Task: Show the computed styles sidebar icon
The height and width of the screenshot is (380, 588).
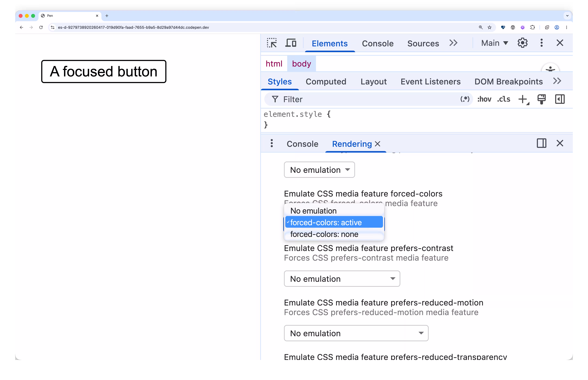Action: click(560, 99)
